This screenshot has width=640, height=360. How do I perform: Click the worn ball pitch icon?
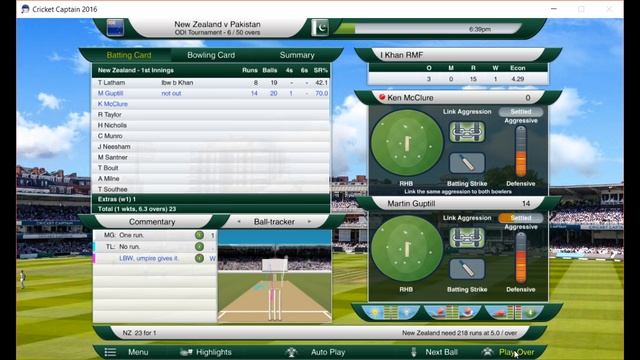(x=468, y=313)
